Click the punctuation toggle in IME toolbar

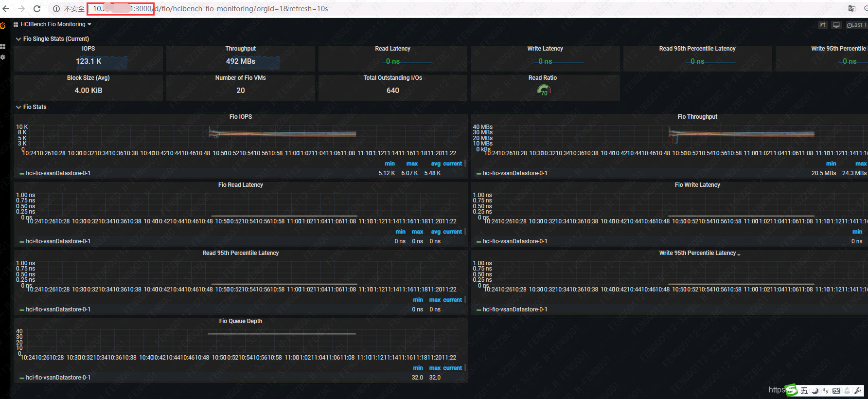(826, 391)
